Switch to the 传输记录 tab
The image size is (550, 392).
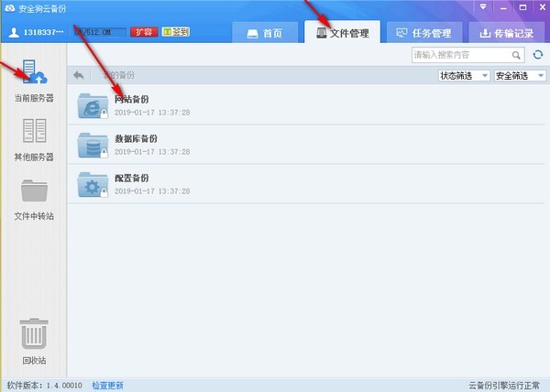point(507,33)
